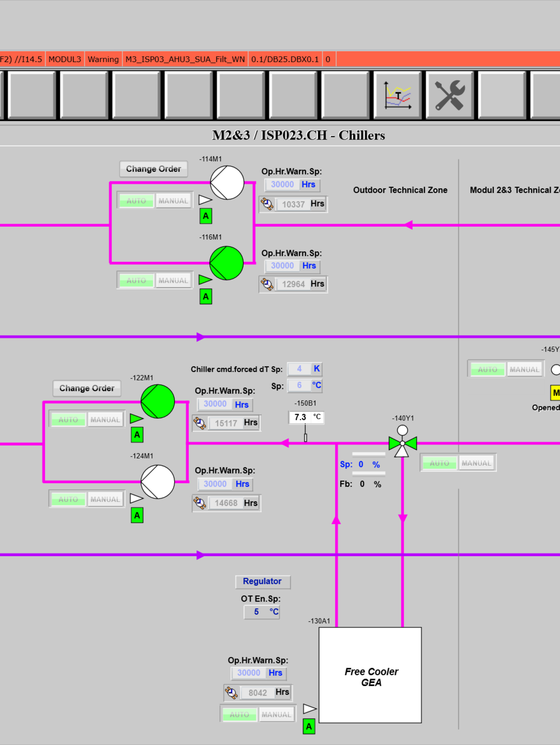Set pump -116M1 to AUTO mode
This screenshot has height=745, width=560.
click(136, 281)
